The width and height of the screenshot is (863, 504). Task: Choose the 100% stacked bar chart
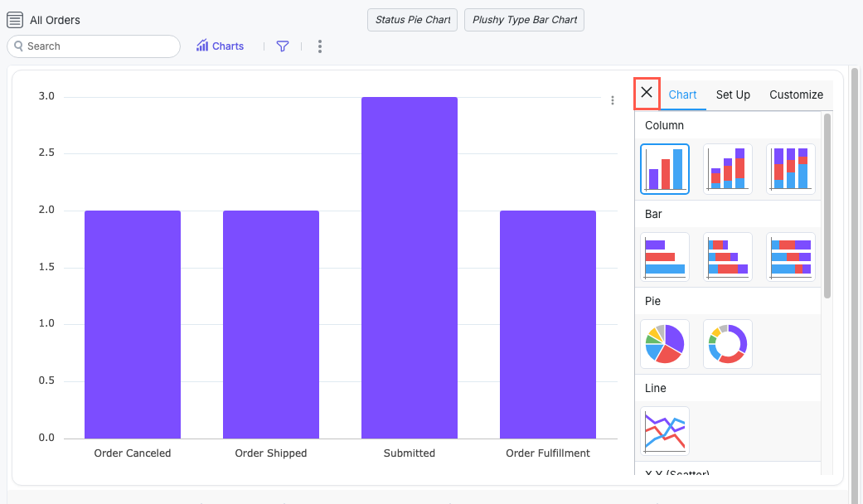click(791, 257)
